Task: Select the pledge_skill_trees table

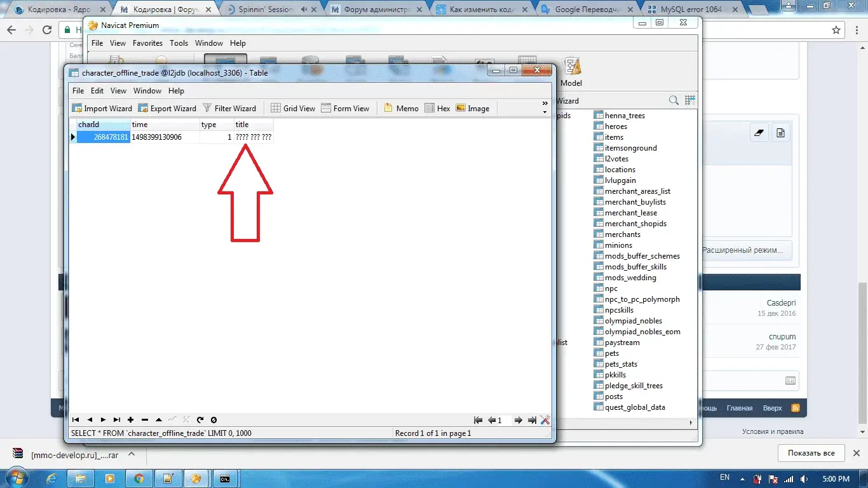Action: pos(628,386)
